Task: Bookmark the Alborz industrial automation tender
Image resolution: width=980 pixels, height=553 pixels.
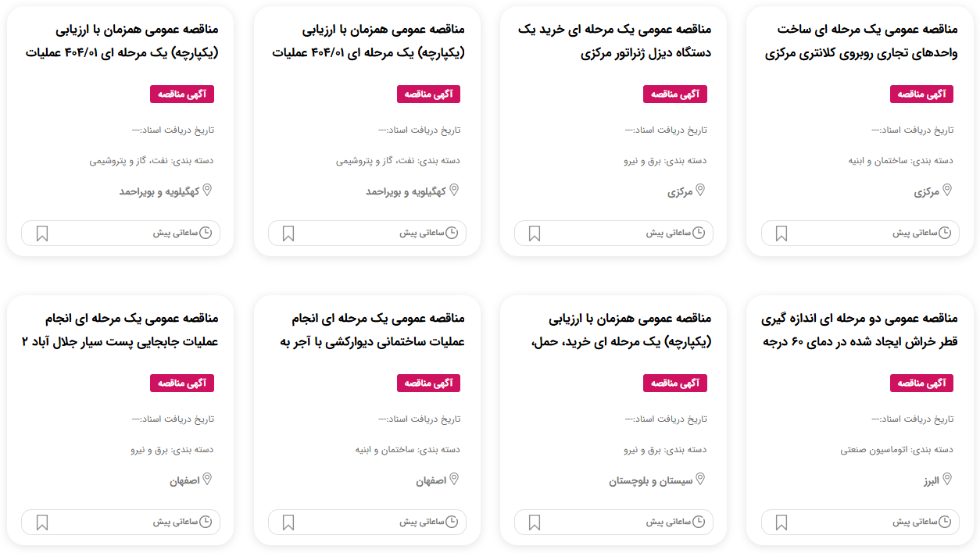Action: [x=781, y=523]
